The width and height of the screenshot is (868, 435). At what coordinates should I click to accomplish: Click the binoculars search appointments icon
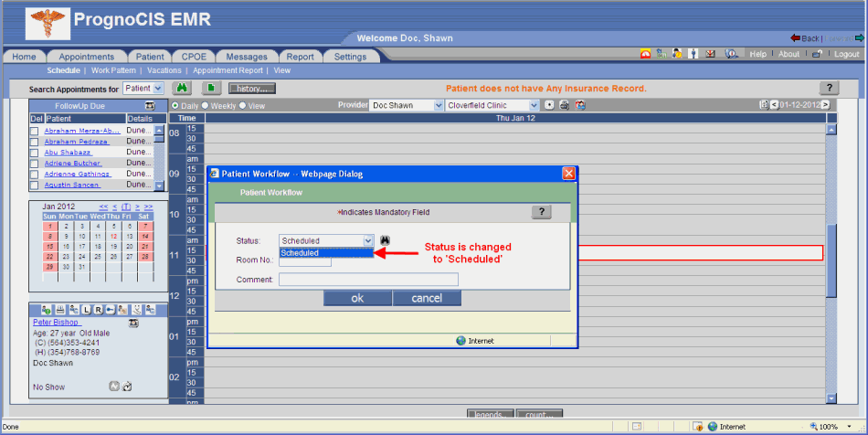(182, 88)
